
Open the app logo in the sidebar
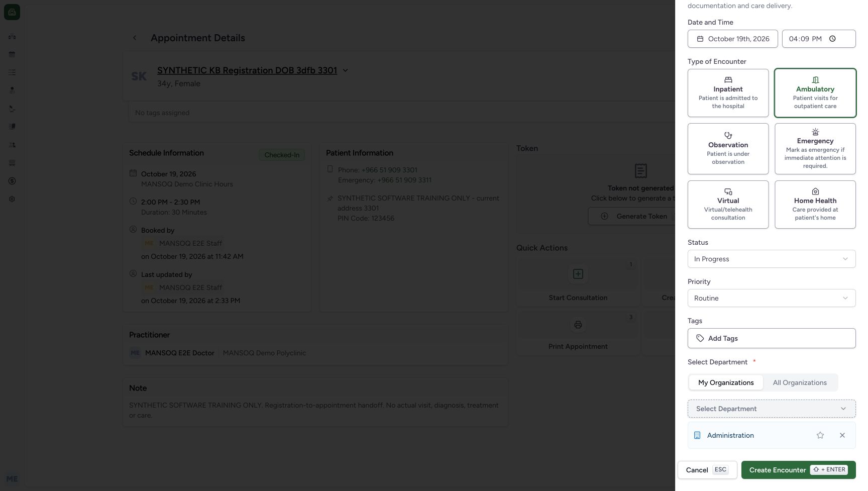[x=12, y=12]
